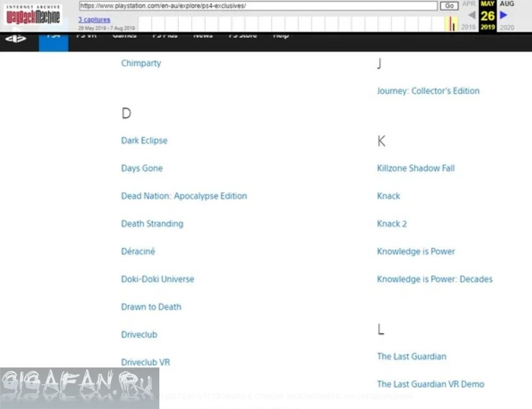Click the Wayback URL input field

click(258, 6)
